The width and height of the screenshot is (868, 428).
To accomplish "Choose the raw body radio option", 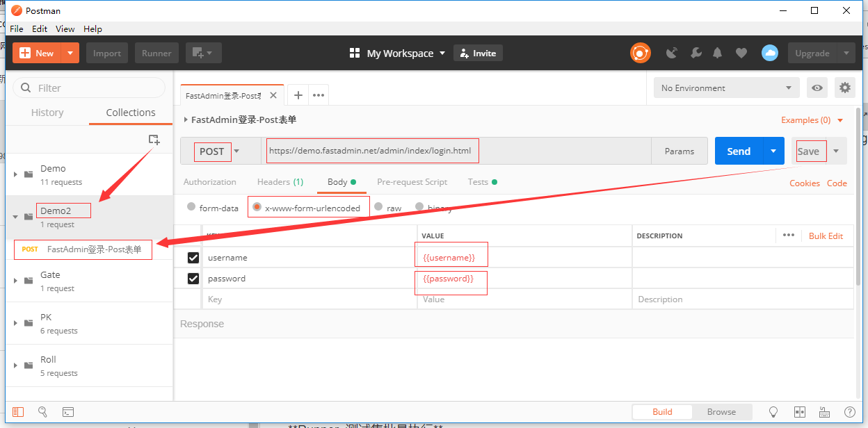I will 379,207.
